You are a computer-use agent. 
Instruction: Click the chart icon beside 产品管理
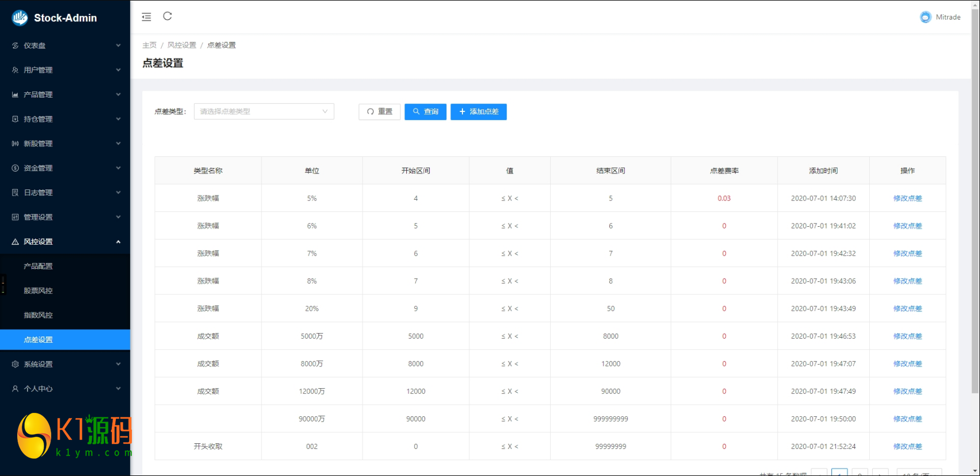point(15,95)
